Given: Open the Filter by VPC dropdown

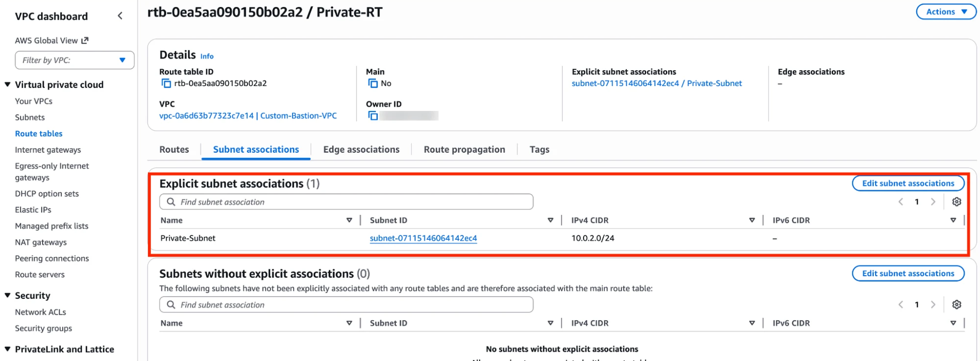Looking at the screenshot, I should click(74, 60).
